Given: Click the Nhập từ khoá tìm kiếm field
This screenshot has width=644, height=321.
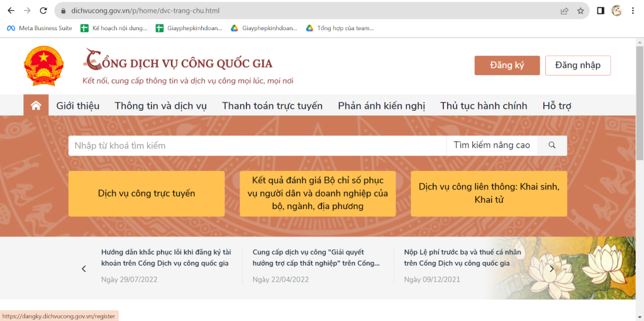Looking at the screenshot, I should pyautogui.click(x=257, y=145).
